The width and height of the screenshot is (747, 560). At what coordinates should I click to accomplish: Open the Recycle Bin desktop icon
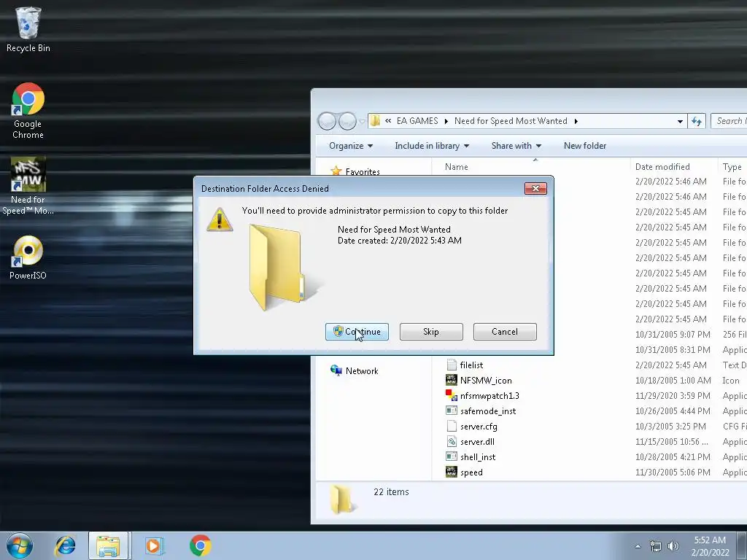tap(28, 29)
